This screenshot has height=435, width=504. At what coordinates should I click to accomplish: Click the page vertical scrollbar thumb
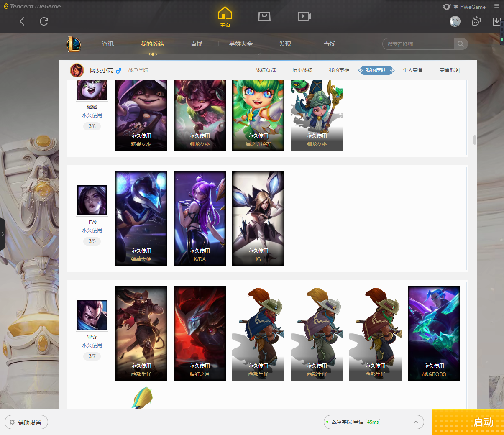pos(474,140)
